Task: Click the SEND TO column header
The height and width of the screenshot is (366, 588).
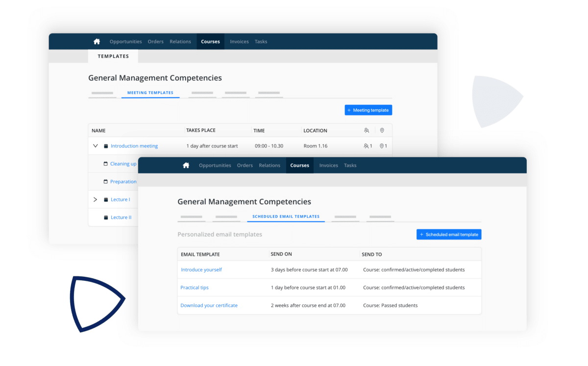Action: tap(372, 255)
